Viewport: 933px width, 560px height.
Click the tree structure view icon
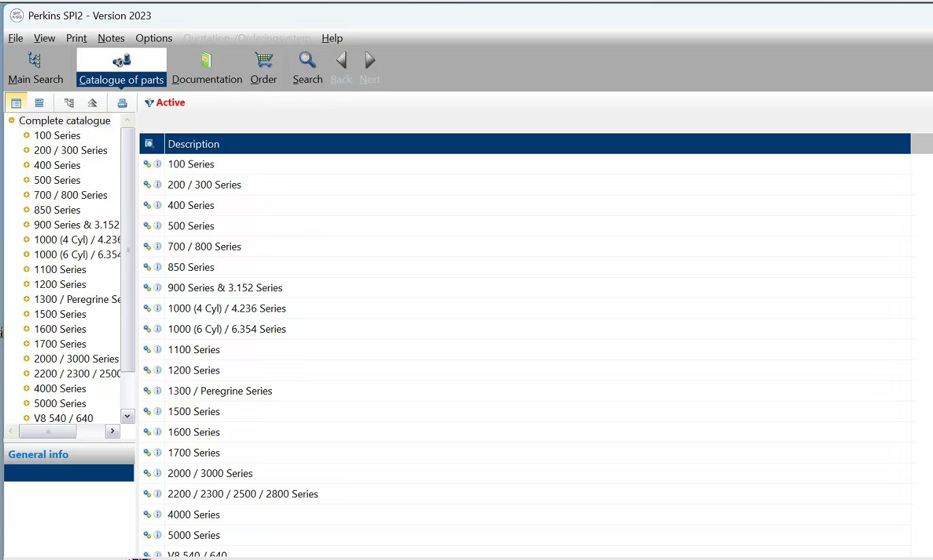click(x=69, y=103)
